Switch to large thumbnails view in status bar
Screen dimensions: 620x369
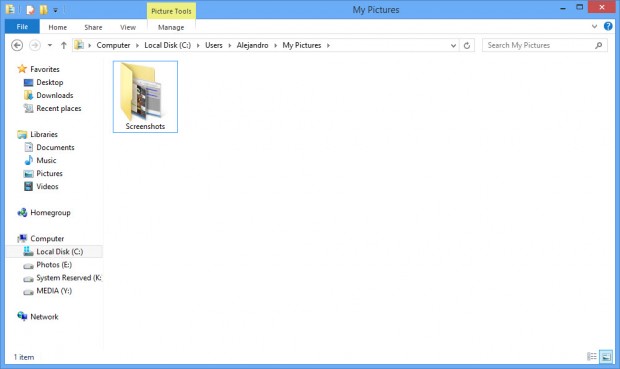(x=606, y=357)
